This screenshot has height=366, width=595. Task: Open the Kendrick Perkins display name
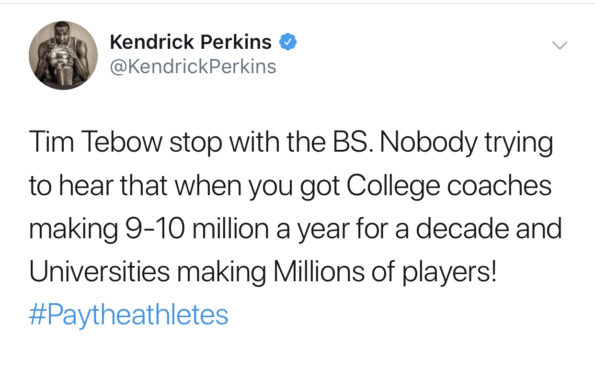tap(190, 42)
